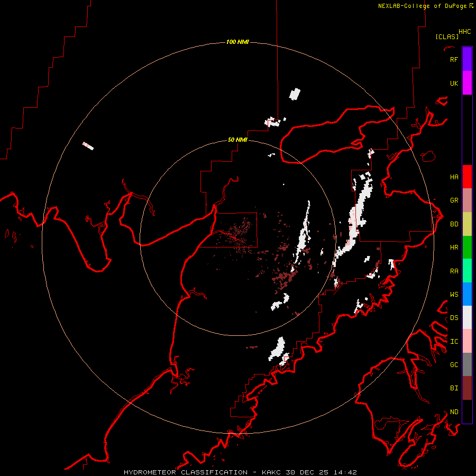This screenshot has height=476, width=476.
Task: Click the IC legend label
Action: [454, 342]
